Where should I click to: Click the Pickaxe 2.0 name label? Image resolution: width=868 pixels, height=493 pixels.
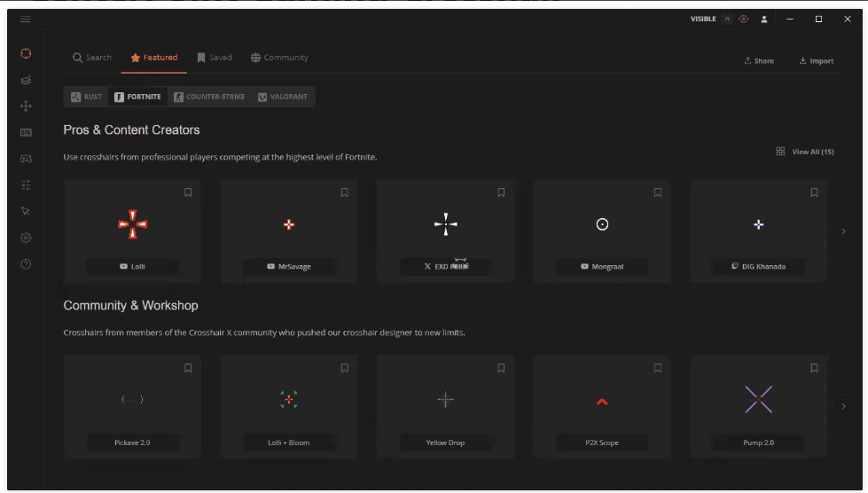[132, 442]
